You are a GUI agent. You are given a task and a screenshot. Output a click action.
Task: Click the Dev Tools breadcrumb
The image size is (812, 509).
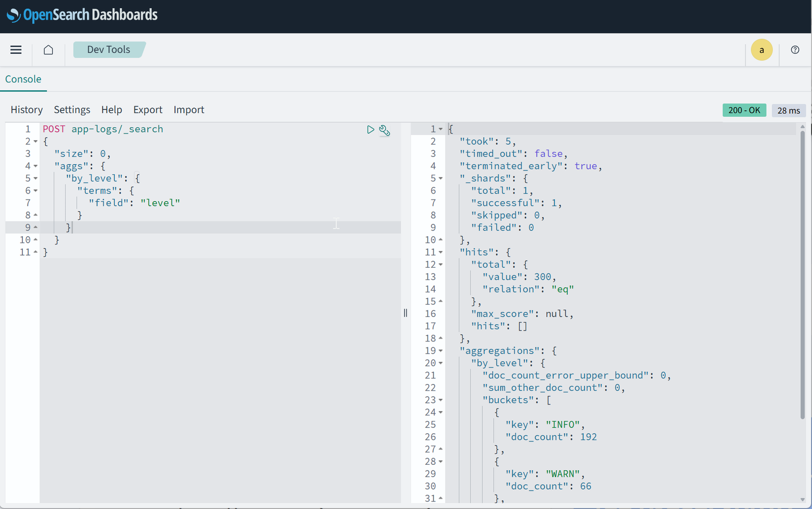(x=109, y=50)
